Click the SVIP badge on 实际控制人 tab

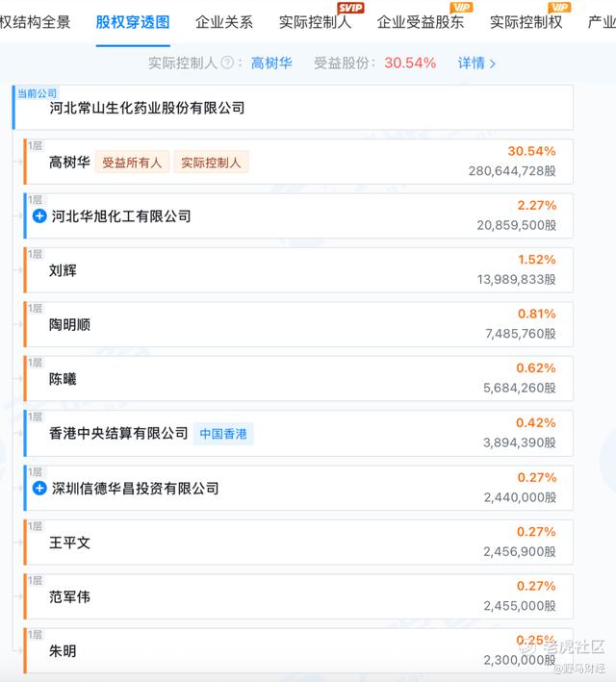[349, 8]
